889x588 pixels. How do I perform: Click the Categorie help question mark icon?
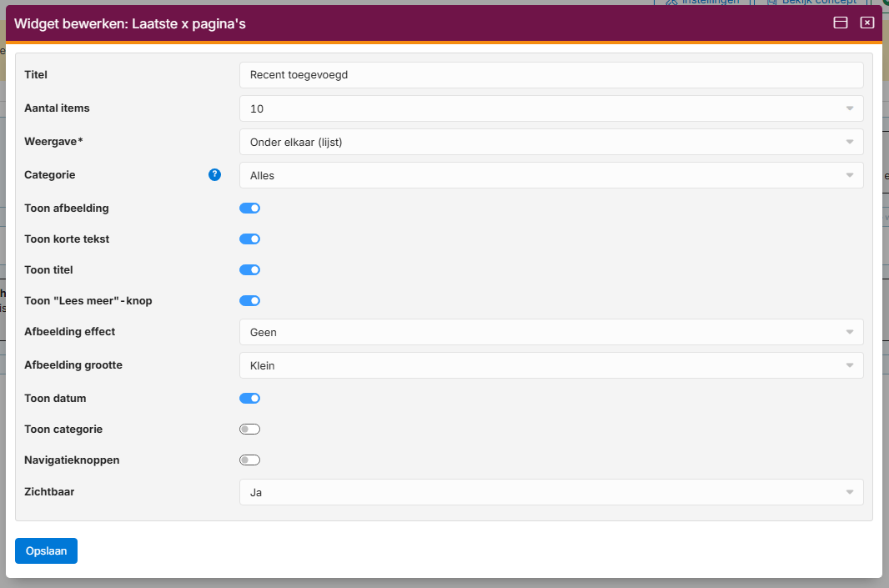tap(215, 174)
